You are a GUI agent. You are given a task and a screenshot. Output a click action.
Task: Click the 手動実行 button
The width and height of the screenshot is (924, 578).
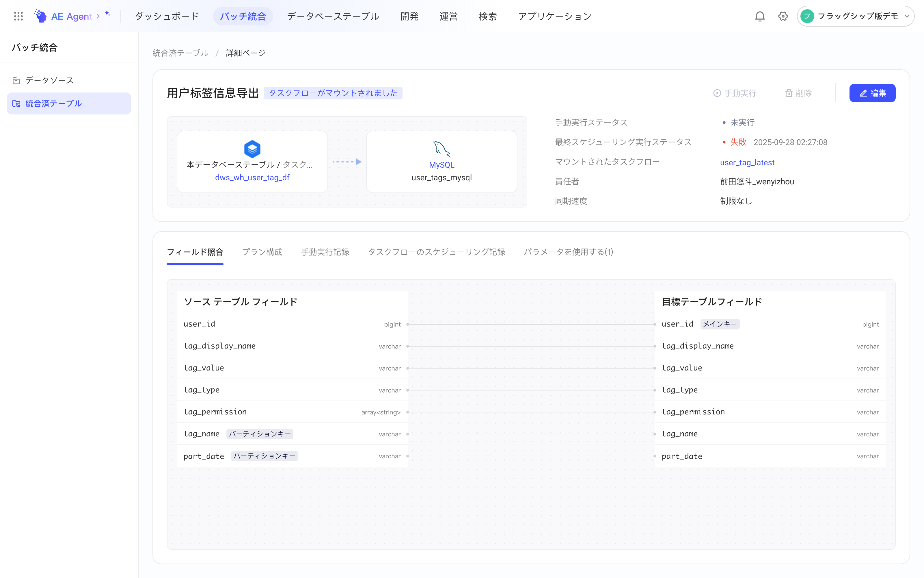pos(735,93)
